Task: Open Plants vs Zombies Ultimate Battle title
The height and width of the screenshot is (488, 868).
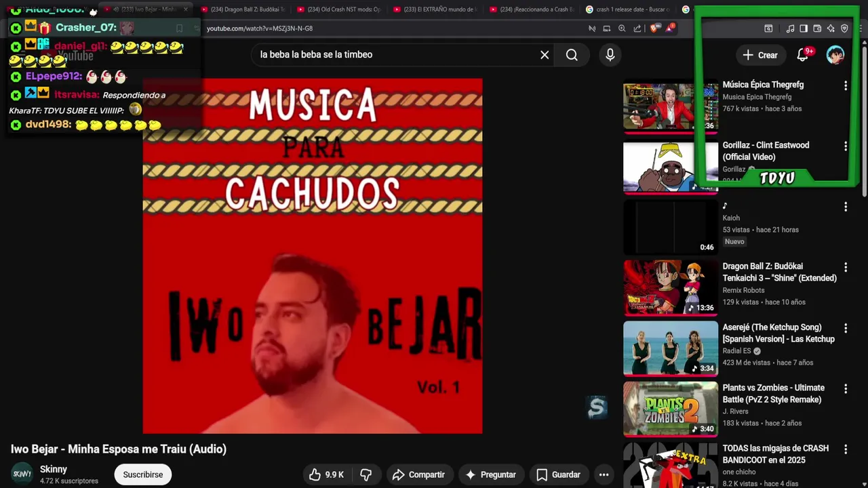Action: pos(774,394)
